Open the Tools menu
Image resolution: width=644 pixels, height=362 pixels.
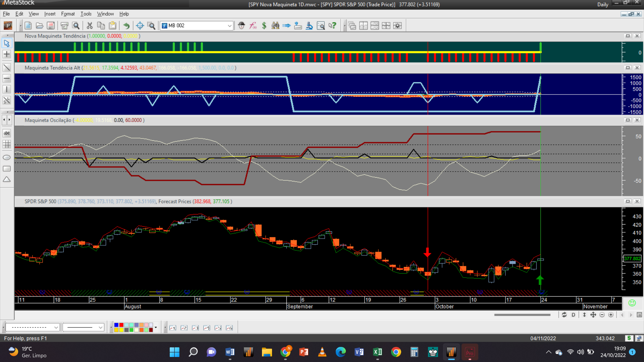(x=86, y=14)
